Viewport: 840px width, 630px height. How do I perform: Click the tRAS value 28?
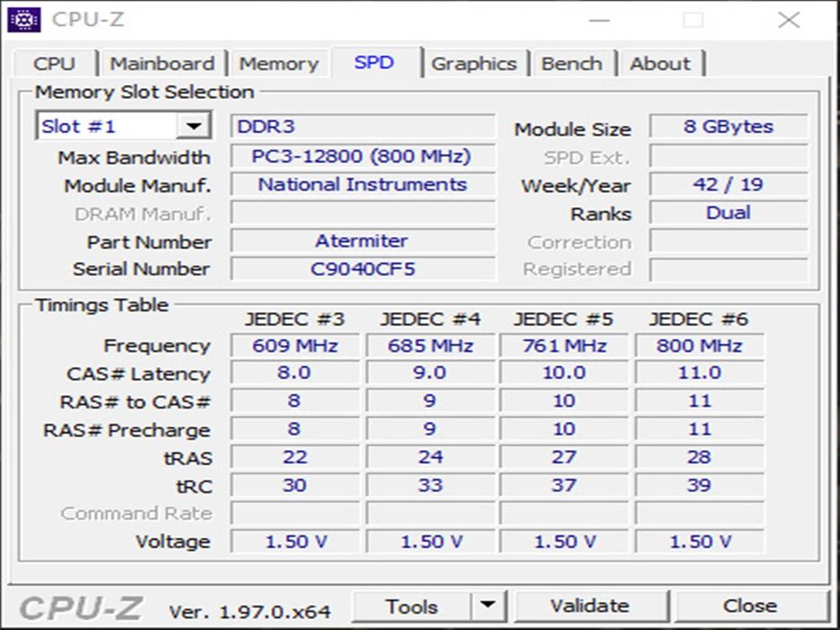tap(700, 457)
